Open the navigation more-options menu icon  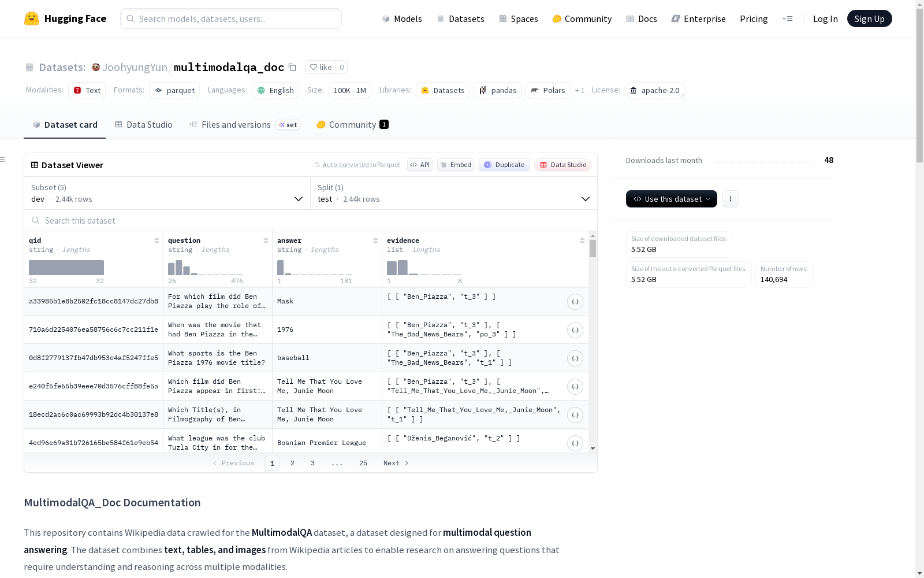pyautogui.click(x=787, y=18)
